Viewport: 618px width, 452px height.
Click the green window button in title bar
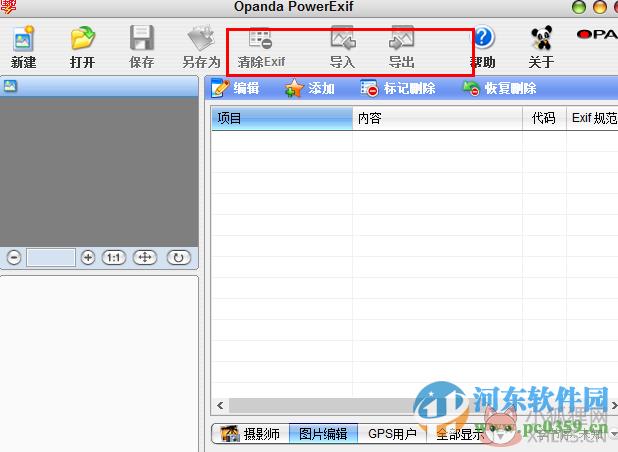point(579,7)
